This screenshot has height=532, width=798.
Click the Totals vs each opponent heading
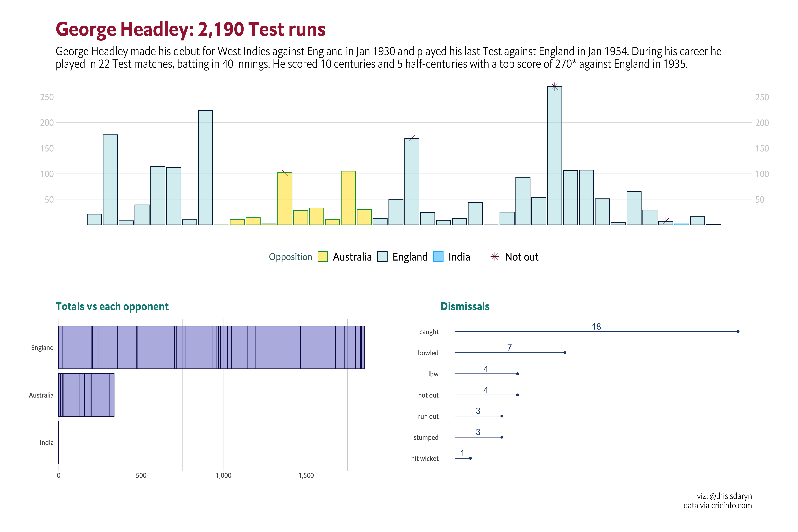[112, 306]
